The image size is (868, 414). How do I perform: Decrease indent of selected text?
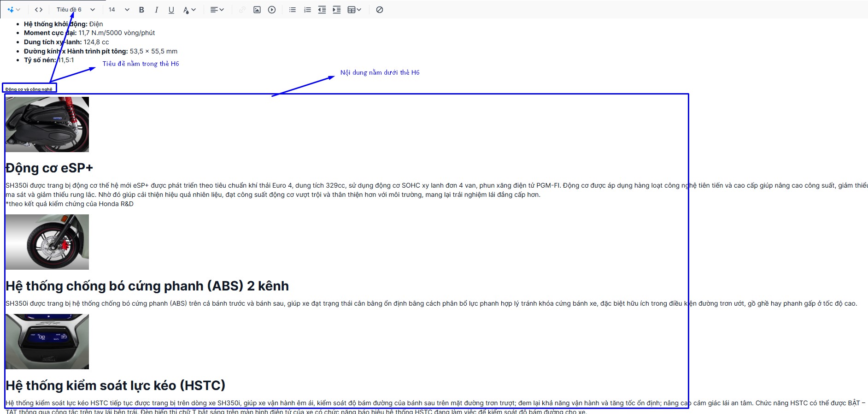[322, 10]
